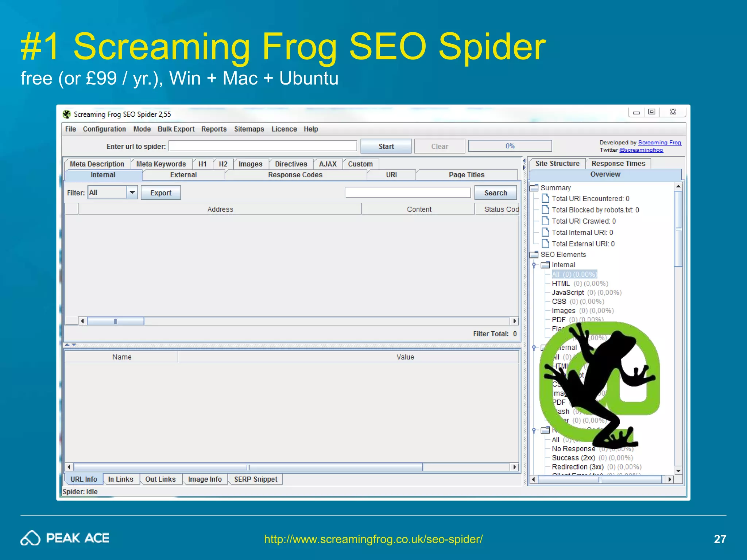Select the HTML (0) row under Internal
The width and height of the screenshot is (747, 560).
(x=580, y=283)
